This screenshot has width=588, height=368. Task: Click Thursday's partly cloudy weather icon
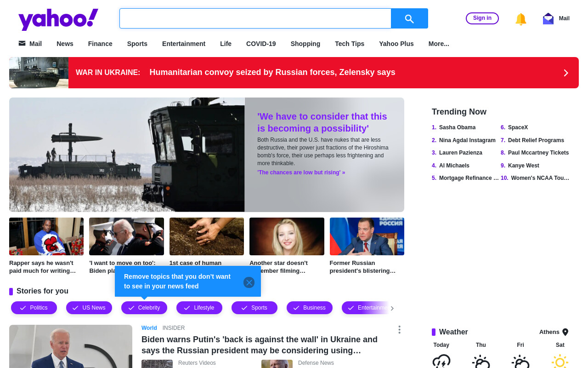481,362
